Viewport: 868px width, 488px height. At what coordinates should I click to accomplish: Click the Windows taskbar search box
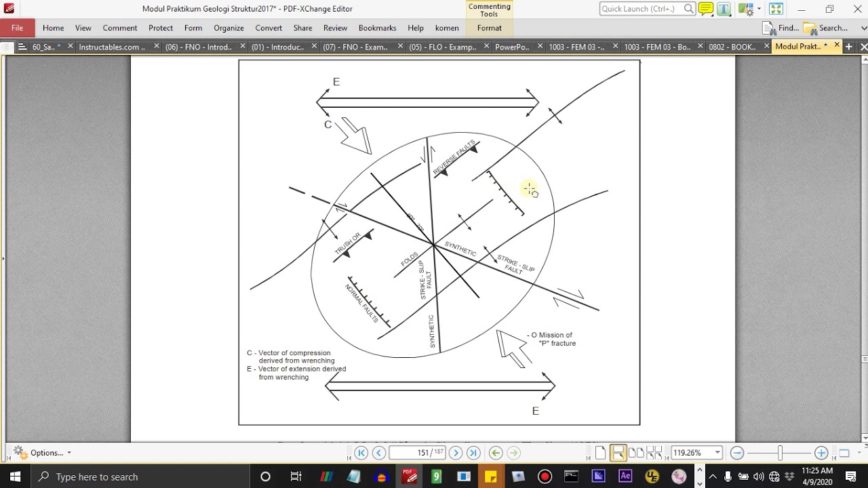(140, 476)
